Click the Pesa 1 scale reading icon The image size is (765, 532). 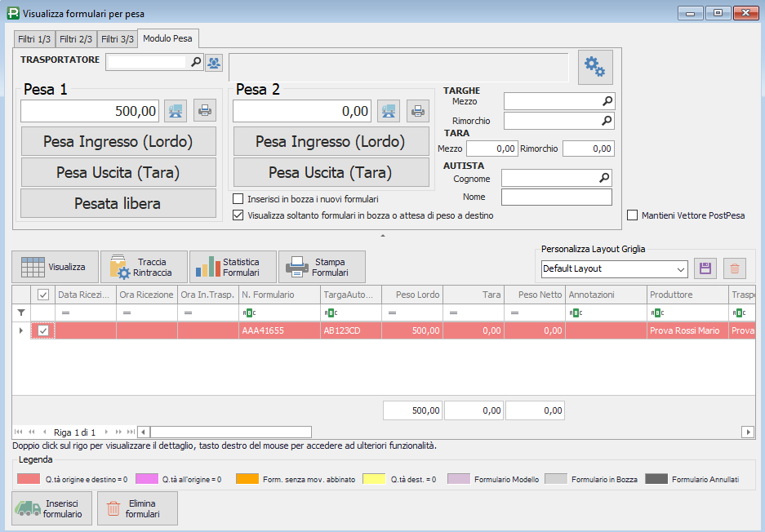point(176,110)
